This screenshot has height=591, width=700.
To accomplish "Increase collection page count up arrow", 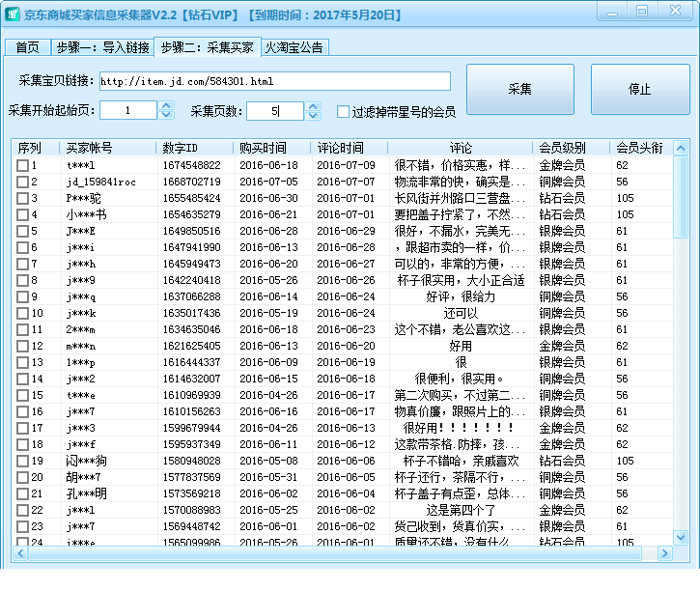I will coord(313,106).
